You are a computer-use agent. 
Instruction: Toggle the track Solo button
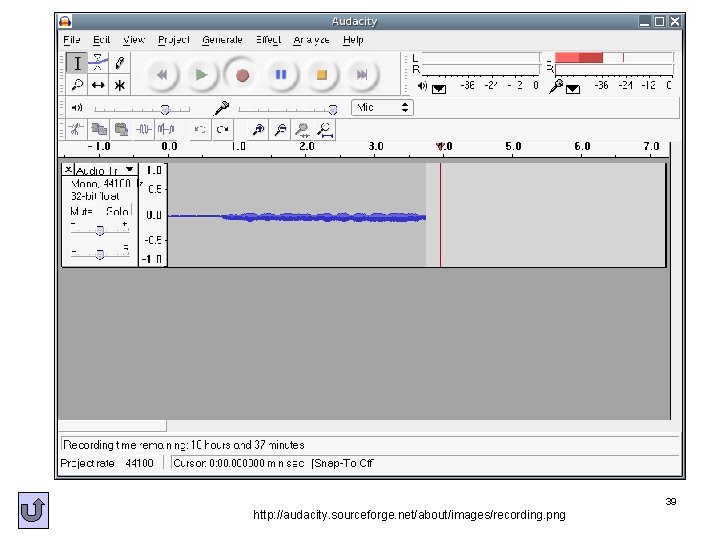pyautogui.click(x=117, y=211)
